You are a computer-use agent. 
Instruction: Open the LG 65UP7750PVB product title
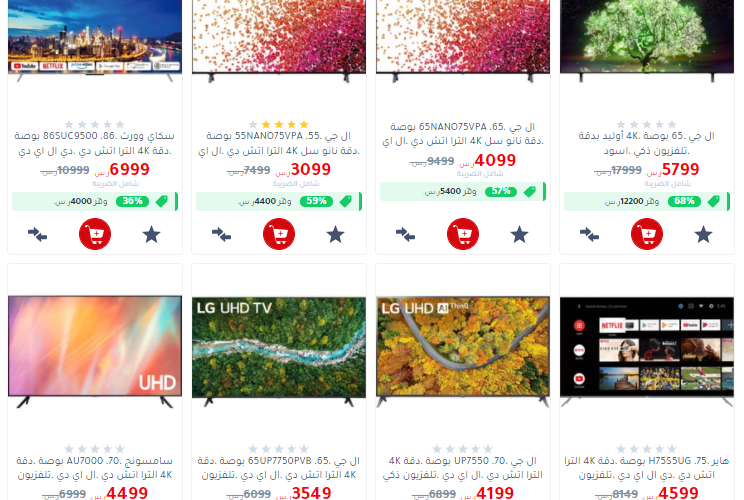pos(279,468)
